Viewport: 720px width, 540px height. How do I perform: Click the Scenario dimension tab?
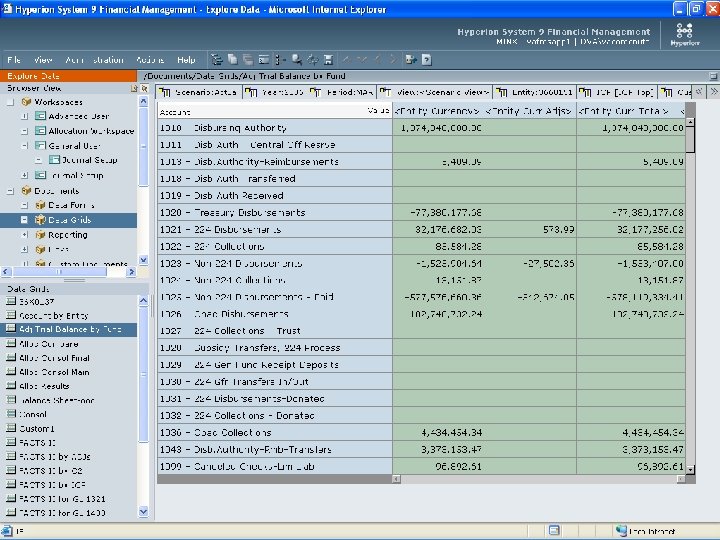coord(198,92)
